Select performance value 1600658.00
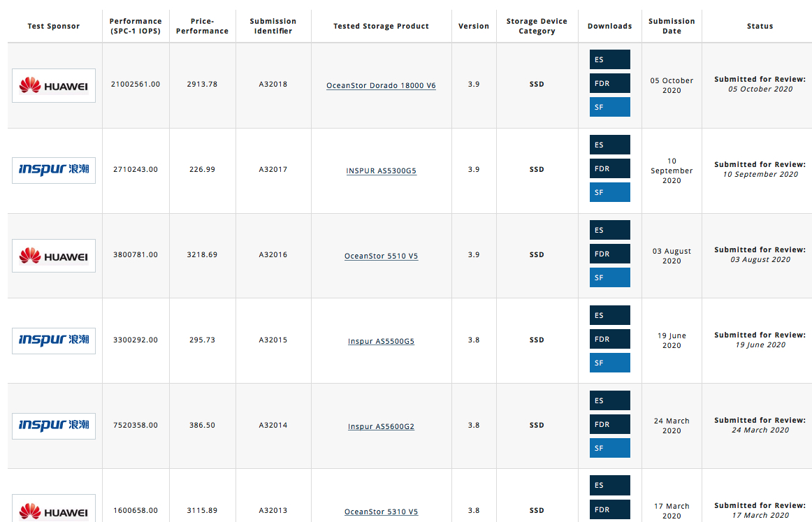 (136, 510)
